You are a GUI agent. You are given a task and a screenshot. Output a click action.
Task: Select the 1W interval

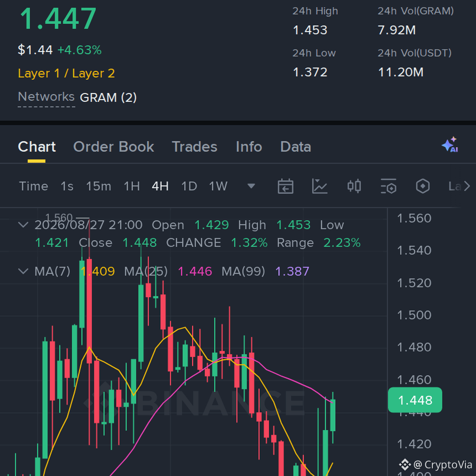tap(218, 186)
